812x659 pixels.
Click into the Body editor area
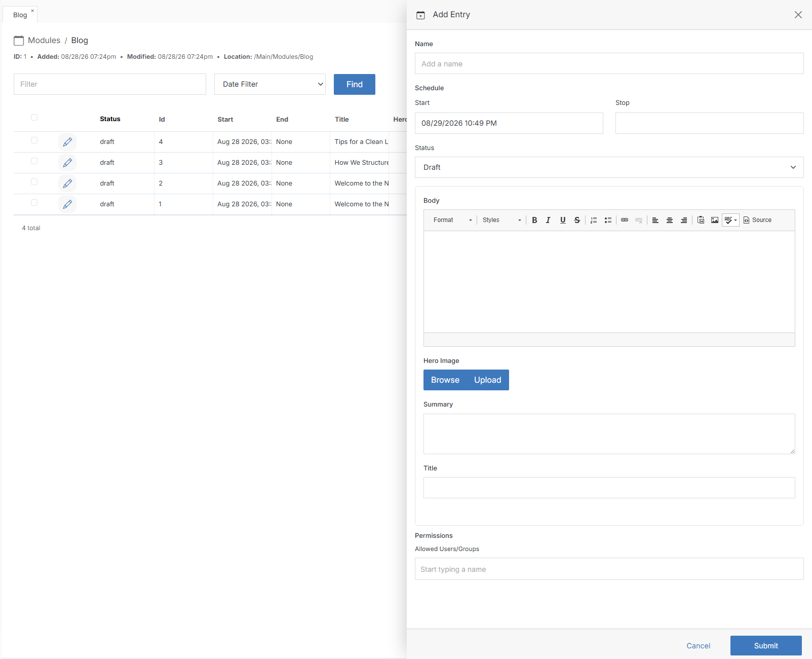coord(609,282)
